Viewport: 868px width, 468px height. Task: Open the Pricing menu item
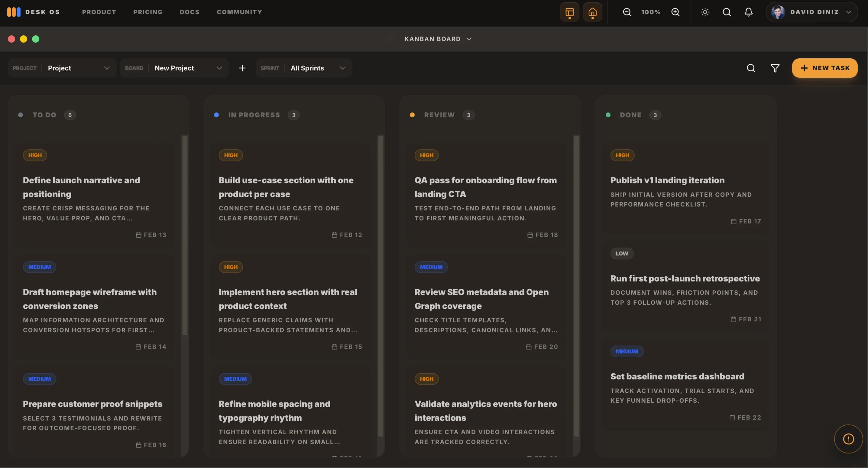click(x=148, y=12)
